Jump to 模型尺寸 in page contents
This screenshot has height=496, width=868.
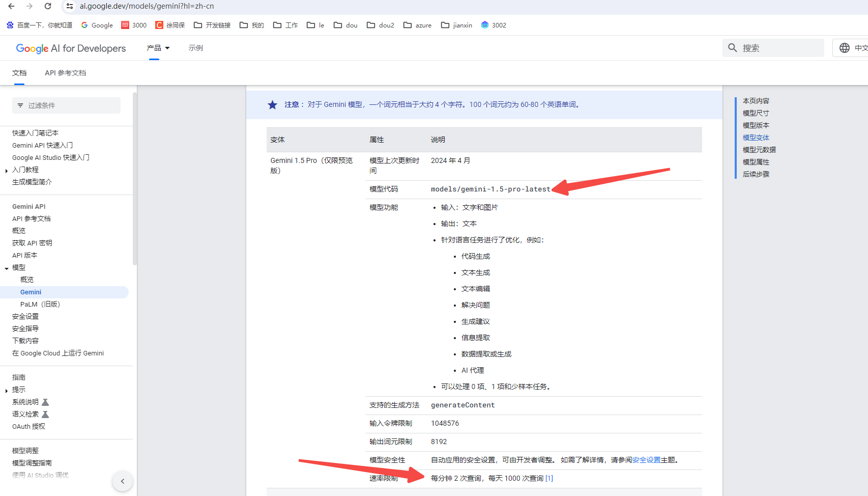click(x=756, y=113)
